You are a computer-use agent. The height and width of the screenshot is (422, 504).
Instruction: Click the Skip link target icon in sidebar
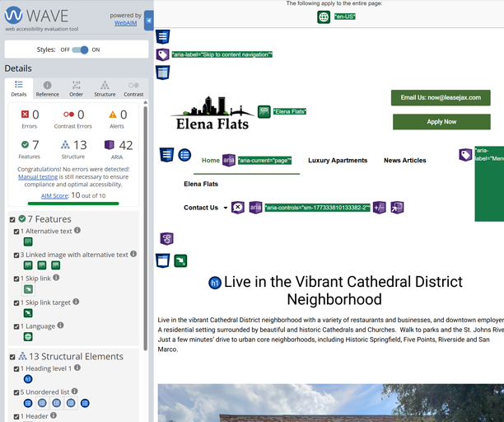[28, 313]
